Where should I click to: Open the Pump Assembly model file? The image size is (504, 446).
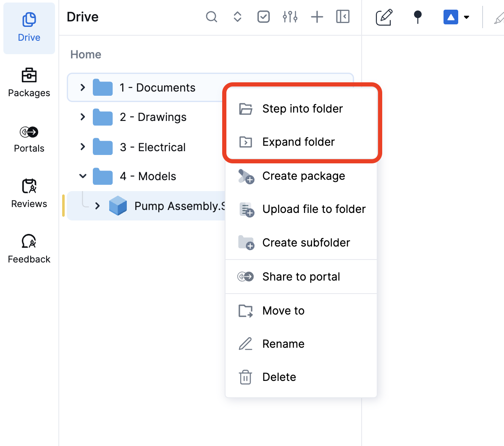pos(146,206)
